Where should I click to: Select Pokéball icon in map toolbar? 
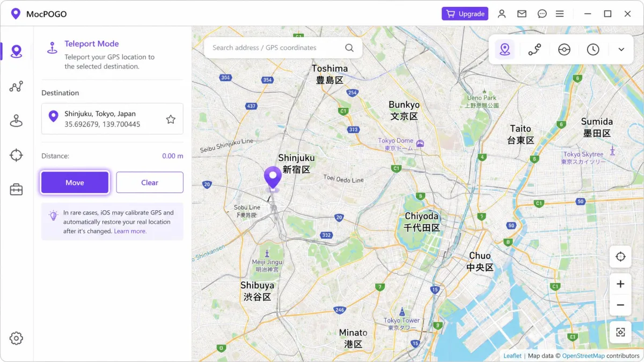[x=564, y=49]
